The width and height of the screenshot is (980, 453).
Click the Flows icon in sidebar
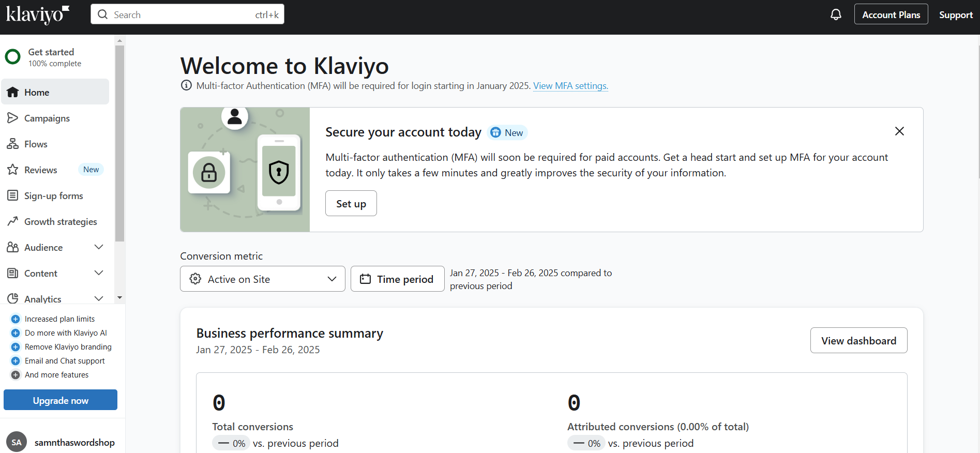coord(13,144)
